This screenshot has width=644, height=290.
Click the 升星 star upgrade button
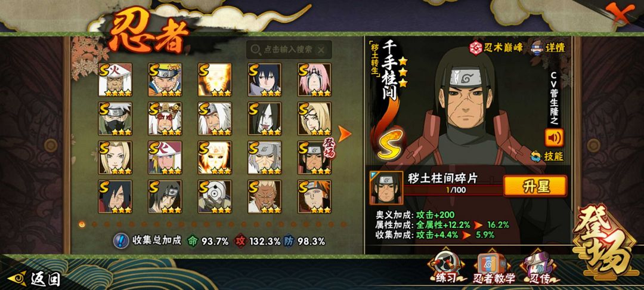coord(535,186)
